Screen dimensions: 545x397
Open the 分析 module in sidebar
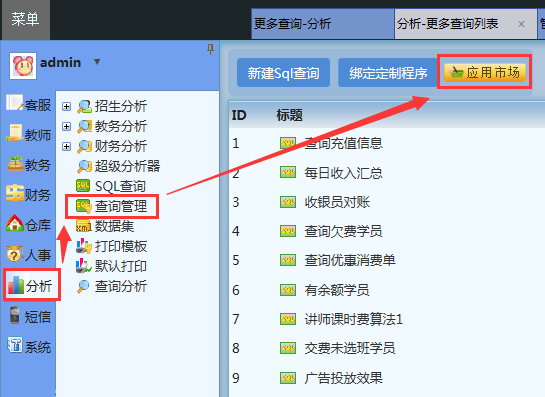pyautogui.click(x=31, y=285)
